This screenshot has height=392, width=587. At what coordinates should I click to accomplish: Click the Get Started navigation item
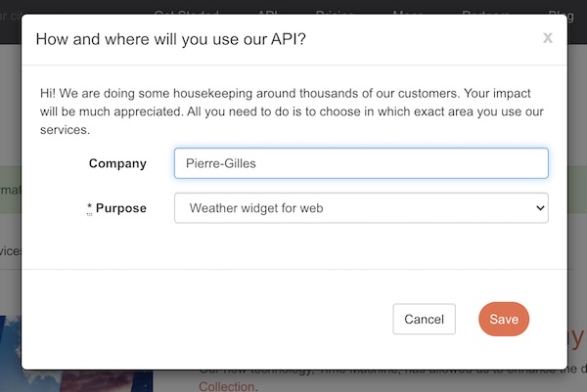coord(188,12)
